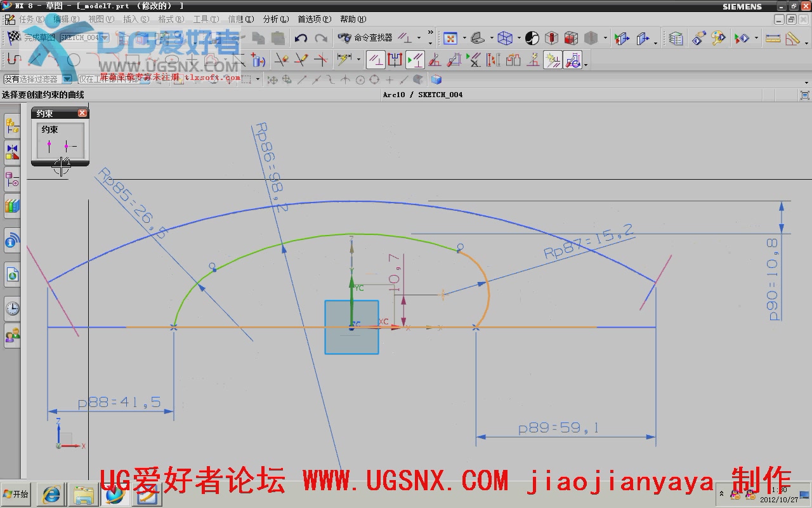
Task: Click the Redo arrow icon
Action: (321, 38)
